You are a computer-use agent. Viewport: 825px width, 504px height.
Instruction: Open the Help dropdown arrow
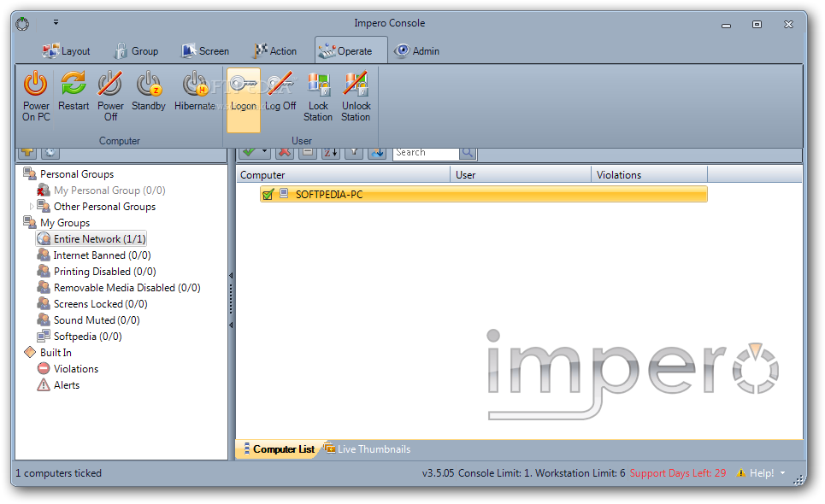point(783,473)
